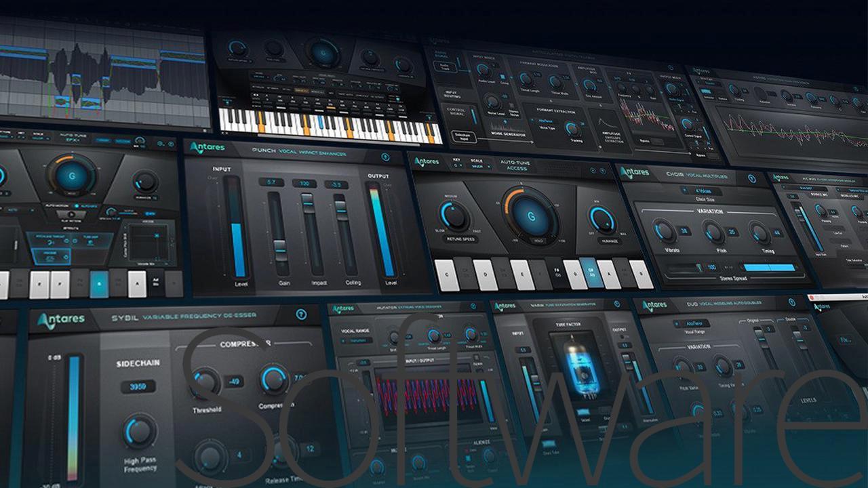The image size is (868, 488).
Task: Open the Choir plugin help icon
Action: click(751, 178)
